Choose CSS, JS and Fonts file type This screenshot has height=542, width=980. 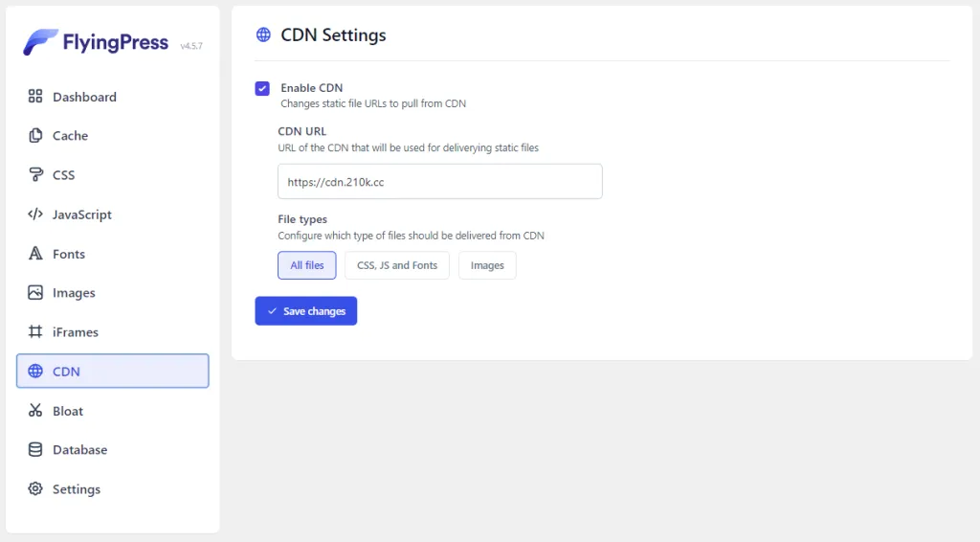click(396, 265)
